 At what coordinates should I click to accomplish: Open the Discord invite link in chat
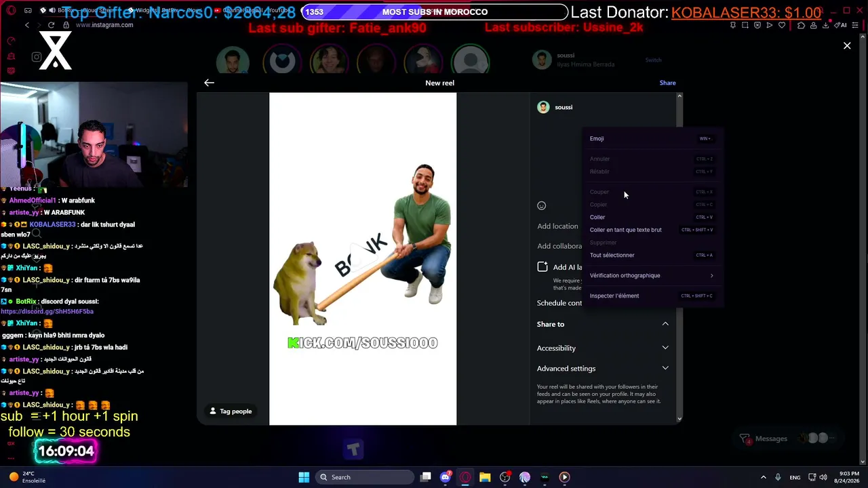pyautogui.click(x=47, y=312)
